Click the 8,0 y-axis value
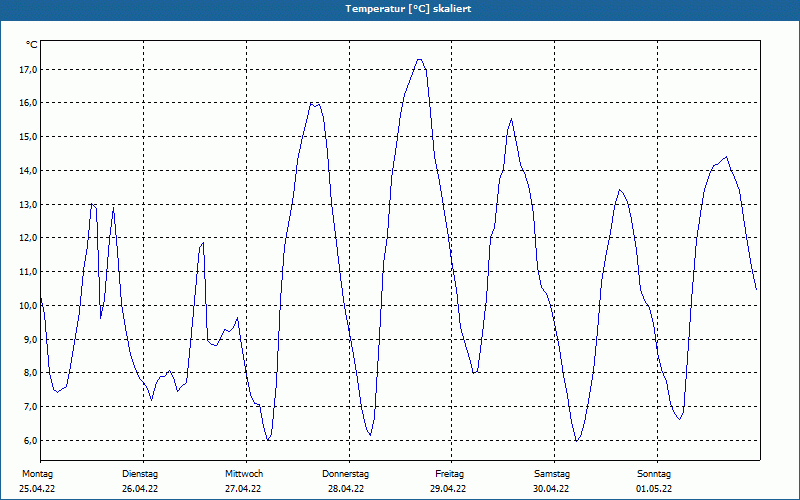 coord(30,372)
